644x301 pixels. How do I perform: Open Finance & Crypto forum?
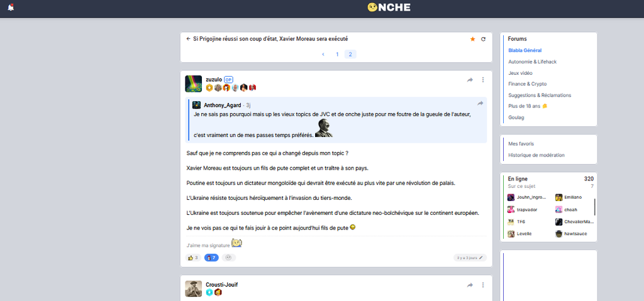528,84
